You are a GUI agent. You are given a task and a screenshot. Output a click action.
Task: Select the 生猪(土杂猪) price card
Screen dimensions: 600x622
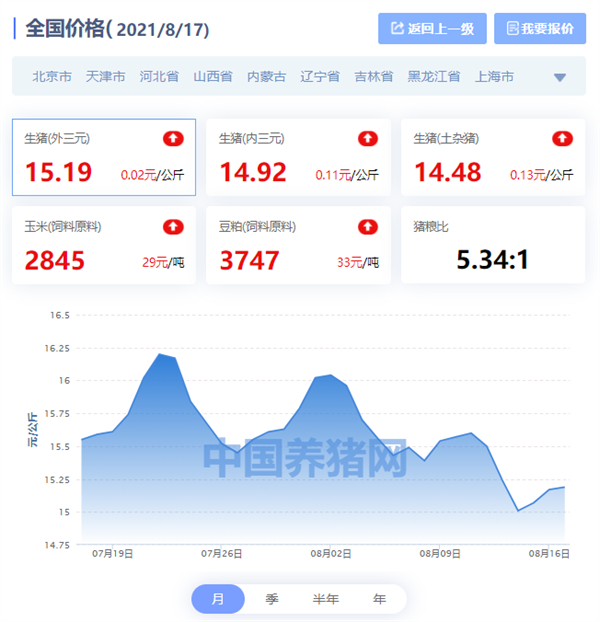(x=493, y=157)
